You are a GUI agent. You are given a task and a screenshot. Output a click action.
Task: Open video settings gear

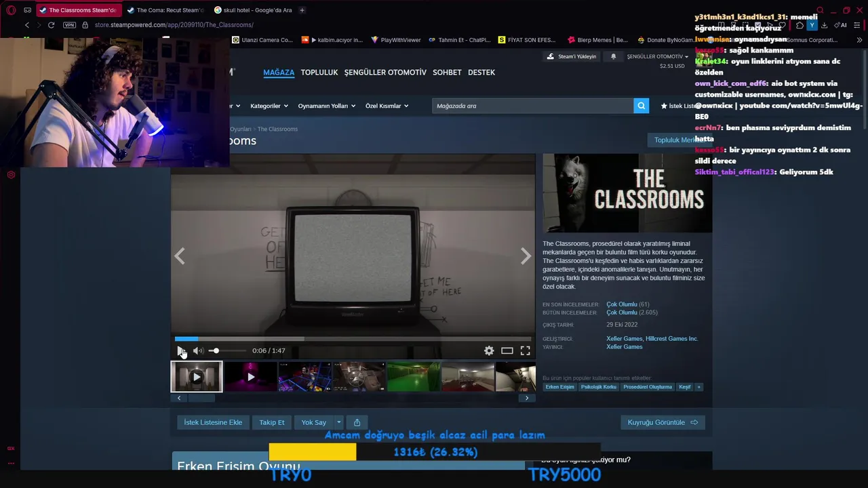coord(489,350)
